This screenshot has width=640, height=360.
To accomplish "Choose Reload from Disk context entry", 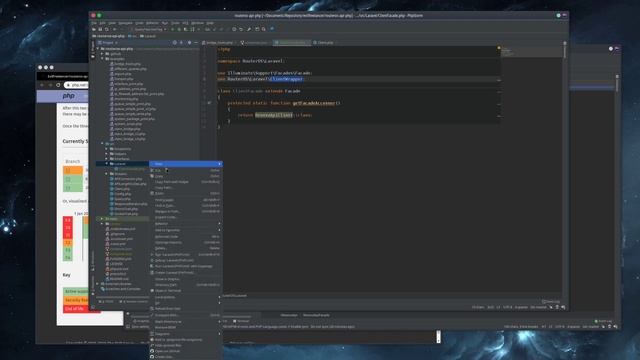I will (x=186, y=309).
